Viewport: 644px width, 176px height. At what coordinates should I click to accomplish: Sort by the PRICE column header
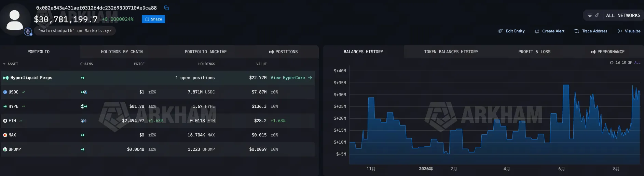(x=139, y=64)
